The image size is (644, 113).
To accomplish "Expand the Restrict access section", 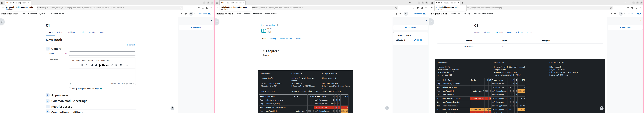I will 47,106.
